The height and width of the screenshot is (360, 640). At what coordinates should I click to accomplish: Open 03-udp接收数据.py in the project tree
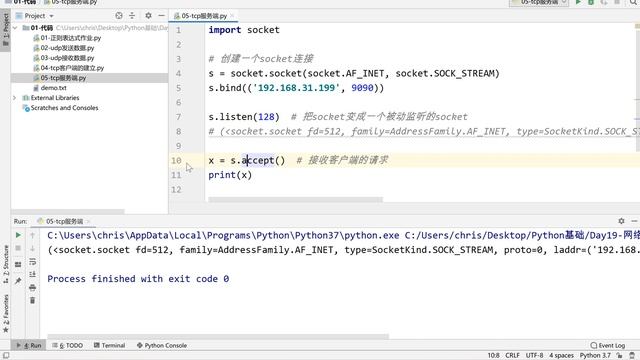(67, 58)
